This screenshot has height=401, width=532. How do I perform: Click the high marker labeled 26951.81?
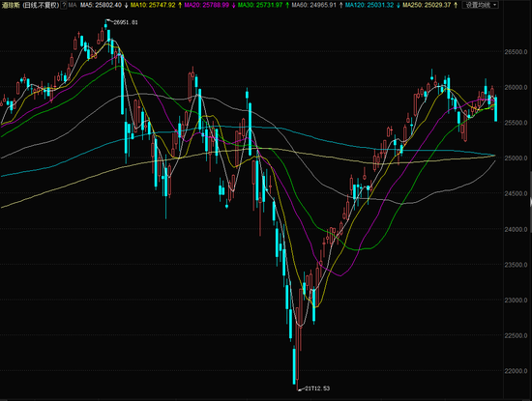point(125,22)
